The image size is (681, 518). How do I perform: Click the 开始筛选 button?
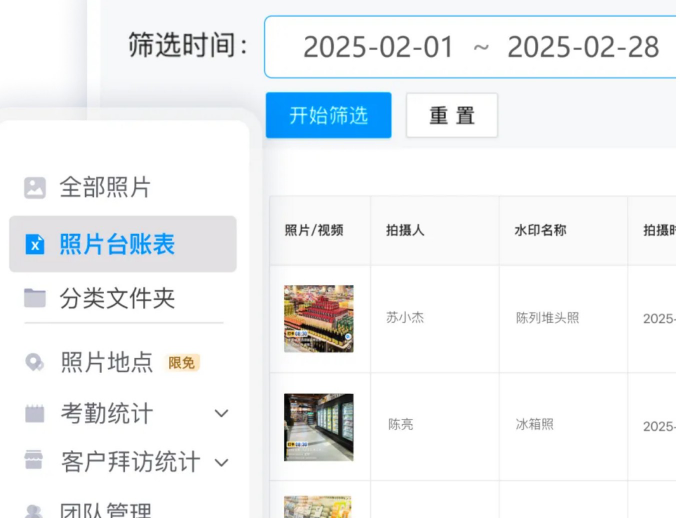click(328, 115)
